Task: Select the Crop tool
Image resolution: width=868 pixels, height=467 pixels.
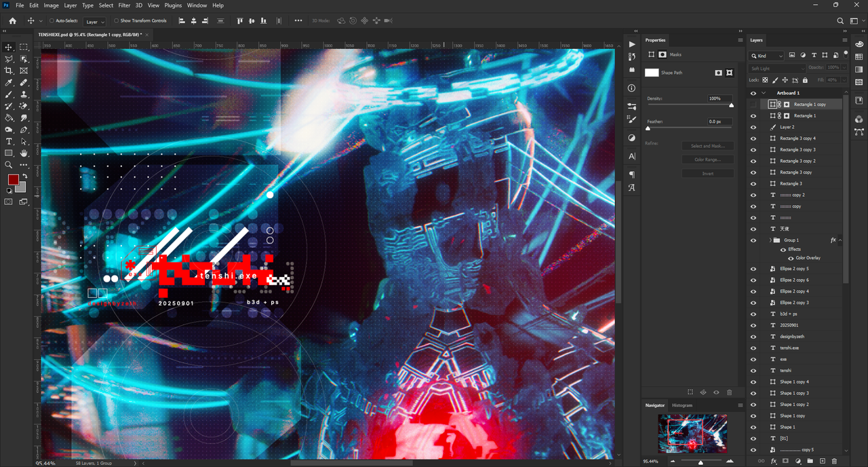Action: [x=9, y=71]
